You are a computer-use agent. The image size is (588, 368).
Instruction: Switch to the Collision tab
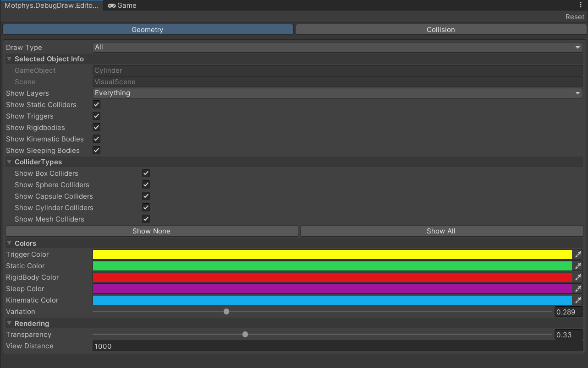441,29
